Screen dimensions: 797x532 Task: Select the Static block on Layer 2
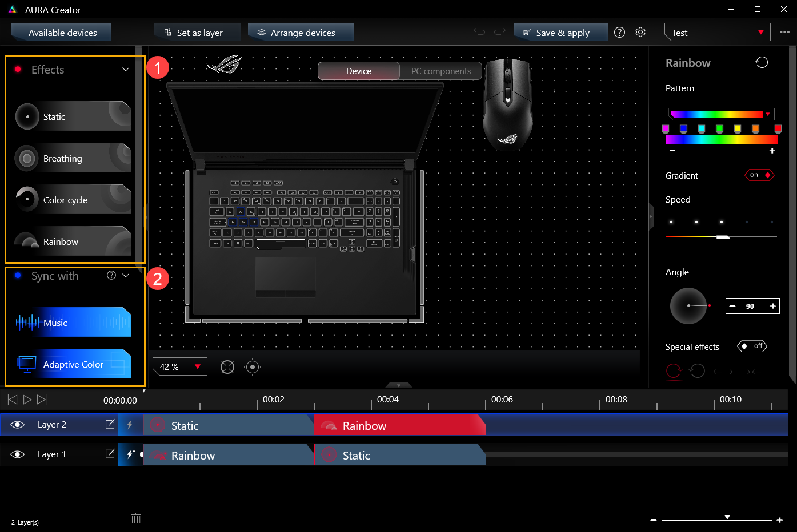pyautogui.click(x=228, y=425)
